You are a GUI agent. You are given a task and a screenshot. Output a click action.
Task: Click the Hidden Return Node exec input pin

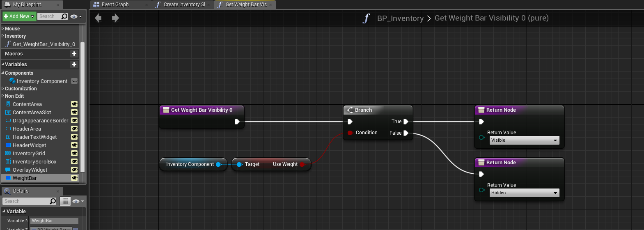[x=481, y=174]
